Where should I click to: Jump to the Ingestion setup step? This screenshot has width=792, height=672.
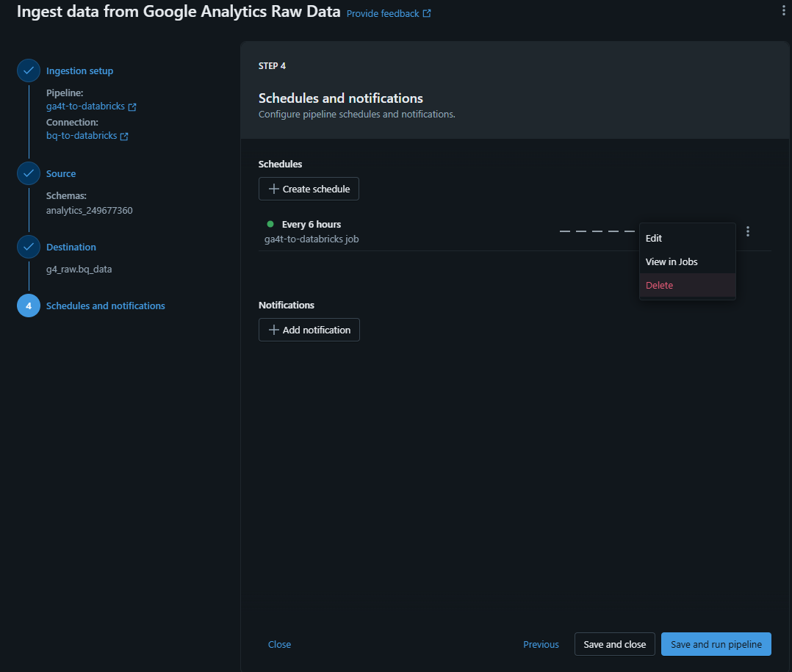click(80, 71)
